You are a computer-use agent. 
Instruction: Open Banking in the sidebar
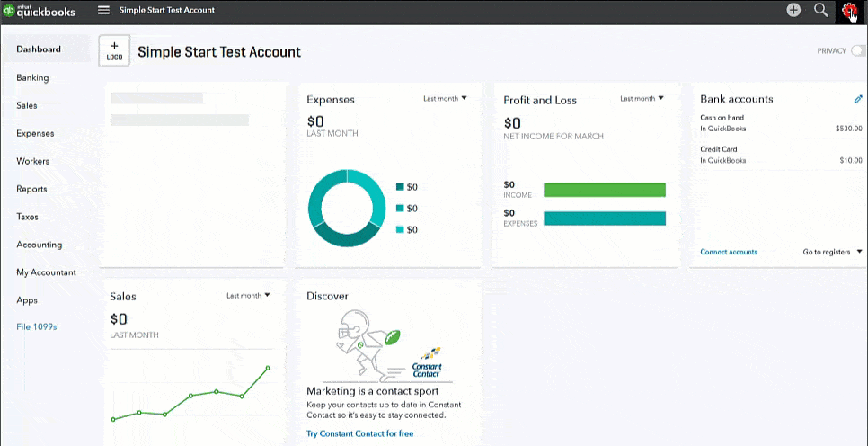click(32, 77)
